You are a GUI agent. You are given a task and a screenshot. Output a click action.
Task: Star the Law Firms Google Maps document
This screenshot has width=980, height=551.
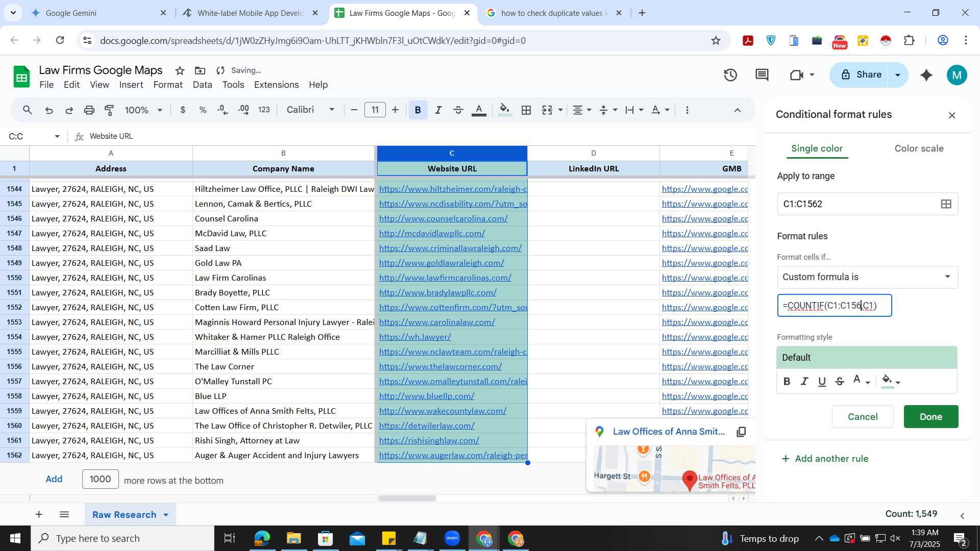tap(180, 71)
